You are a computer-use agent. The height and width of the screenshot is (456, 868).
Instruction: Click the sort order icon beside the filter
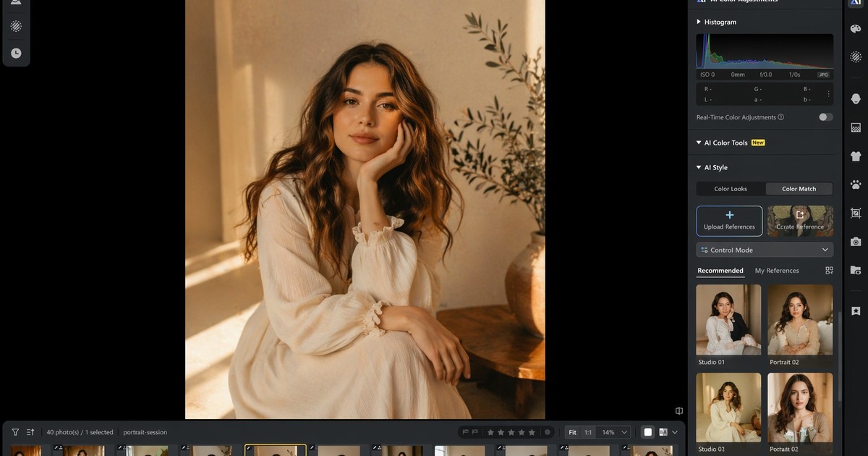tap(30, 432)
